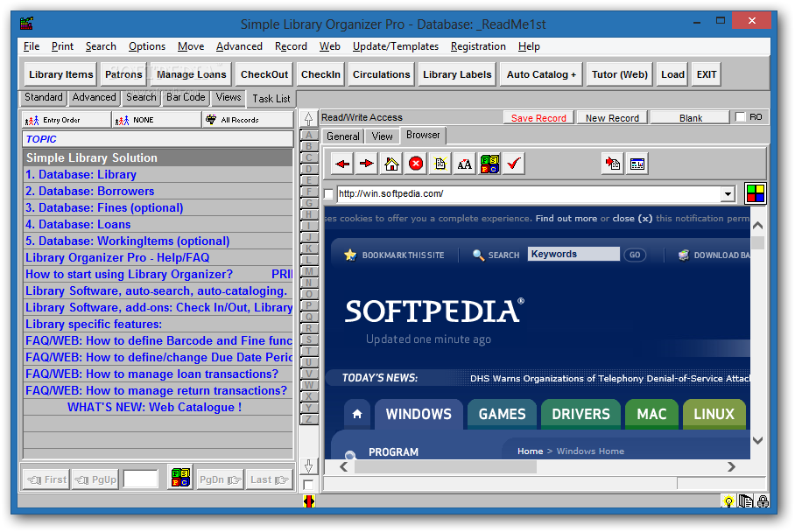
Task: Select the Task List tab
Action: coord(271,98)
